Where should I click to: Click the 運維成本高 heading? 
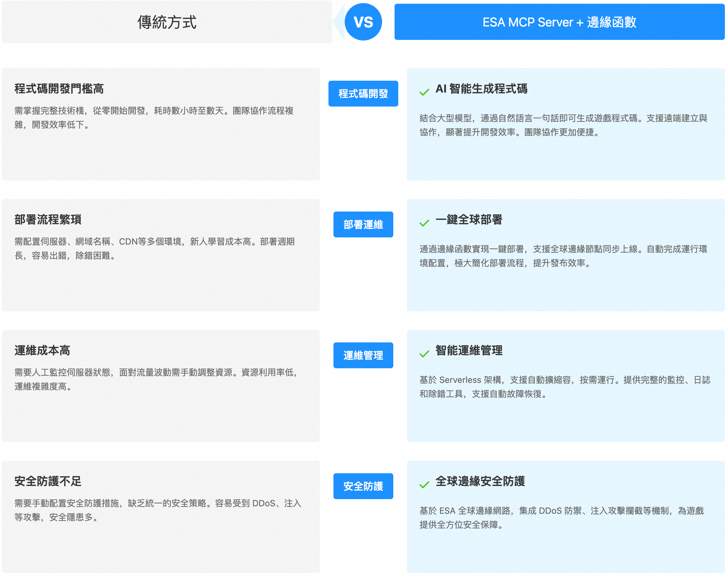point(42,350)
